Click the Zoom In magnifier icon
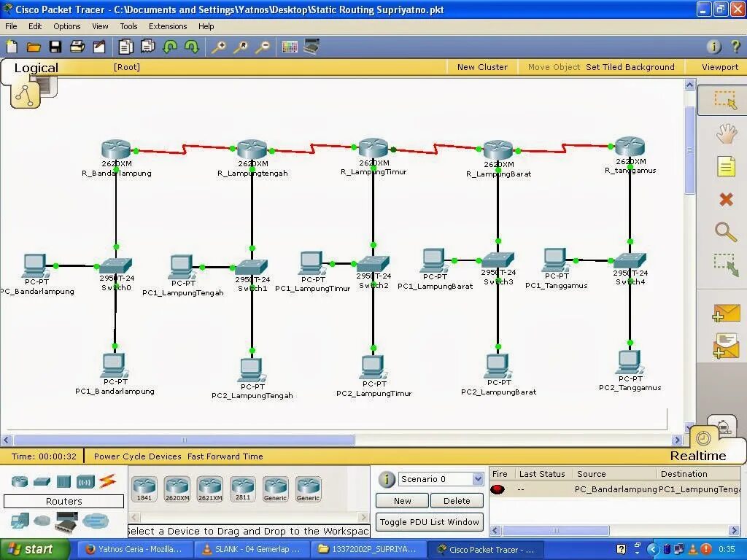747x560 pixels. click(219, 47)
